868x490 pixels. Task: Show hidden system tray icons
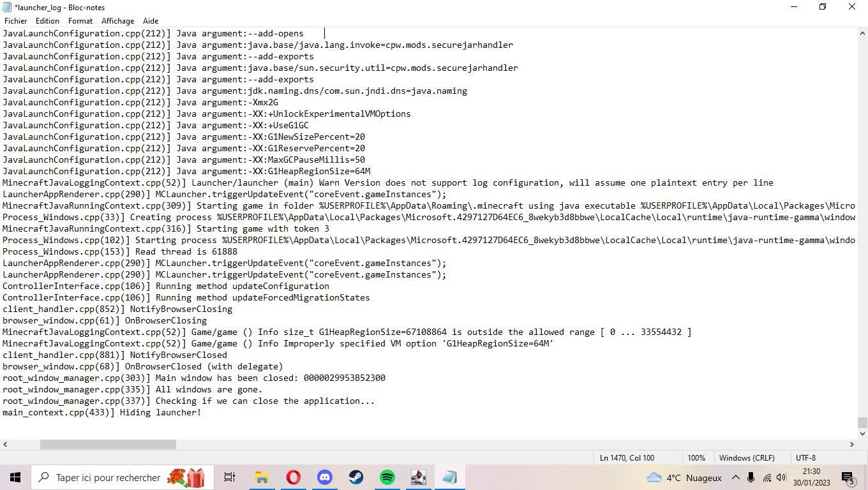[735, 477]
